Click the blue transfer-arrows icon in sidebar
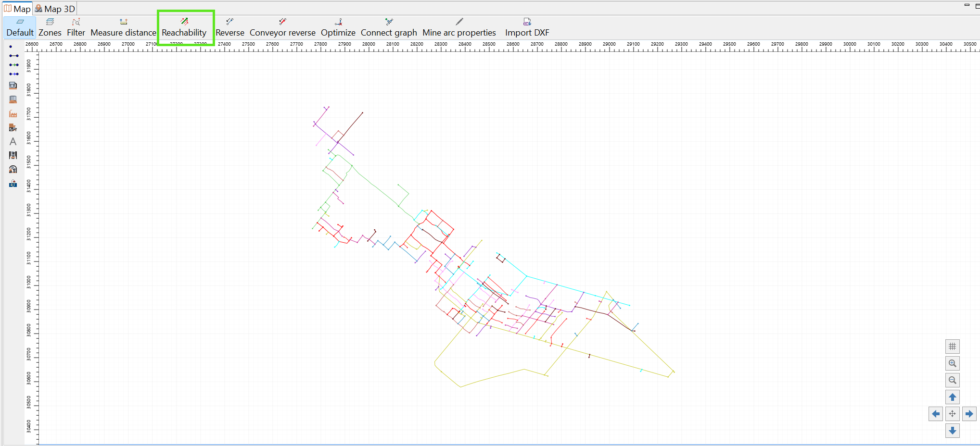This screenshot has width=980, height=446. point(13,183)
